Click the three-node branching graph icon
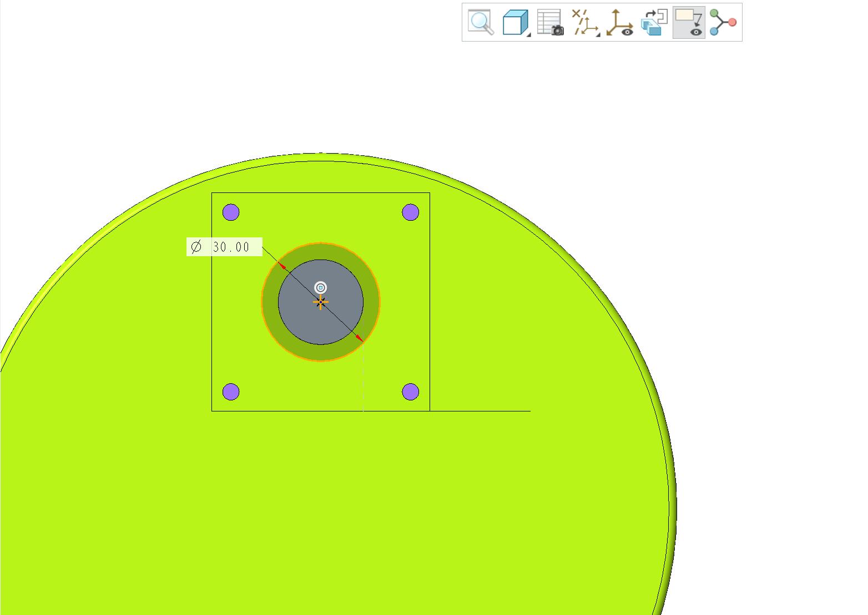This screenshot has width=868, height=615. point(723,22)
